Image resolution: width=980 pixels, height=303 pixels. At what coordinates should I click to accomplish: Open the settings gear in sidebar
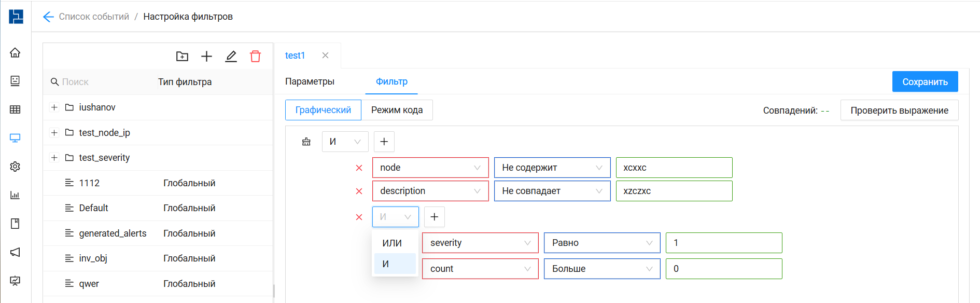tap(15, 167)
